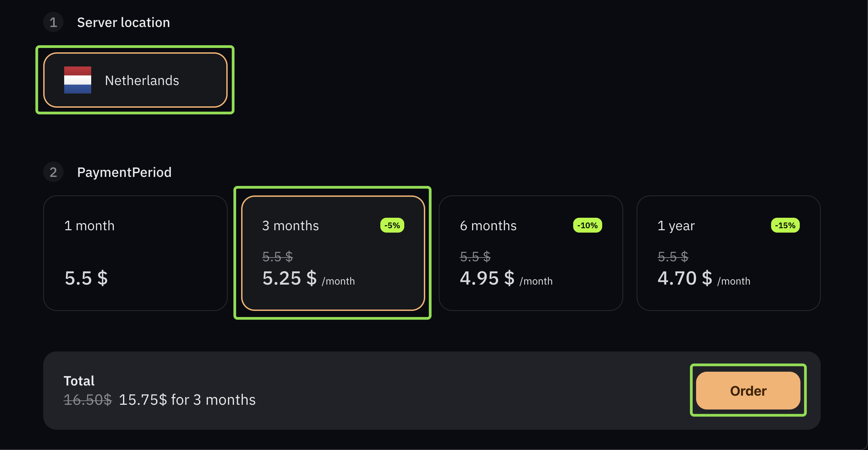Click the step 2 number circle
868x450 pixels.
53,172
